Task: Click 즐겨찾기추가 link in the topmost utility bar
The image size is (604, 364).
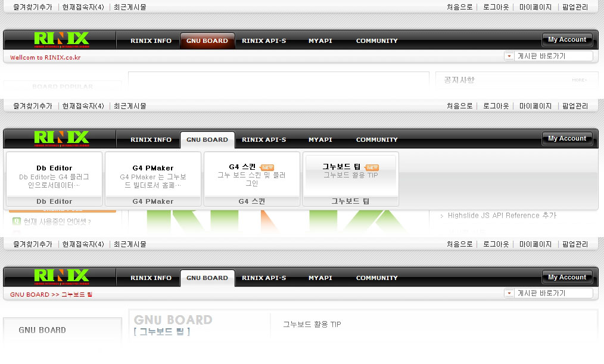Action: coord(33,7)
